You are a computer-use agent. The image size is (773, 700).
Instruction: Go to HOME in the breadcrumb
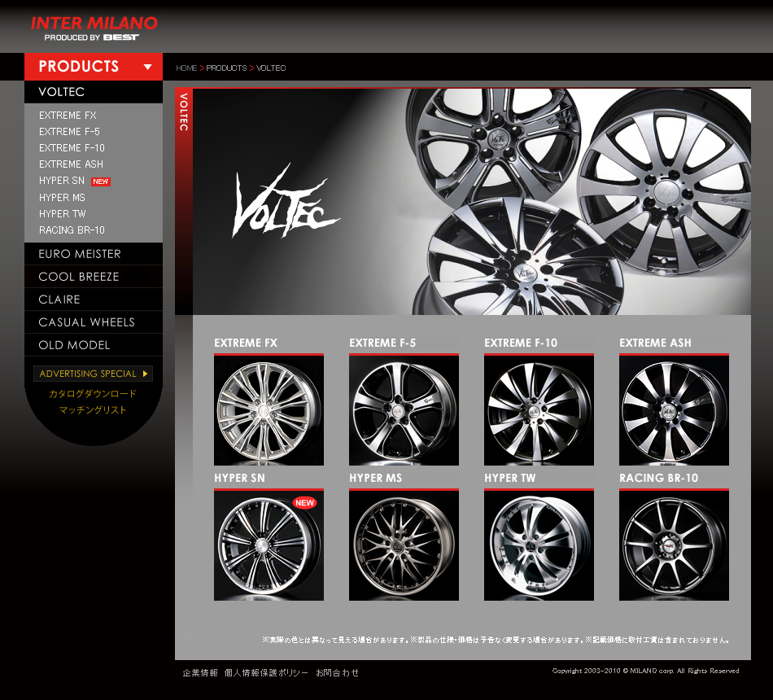tap(186, 68)
